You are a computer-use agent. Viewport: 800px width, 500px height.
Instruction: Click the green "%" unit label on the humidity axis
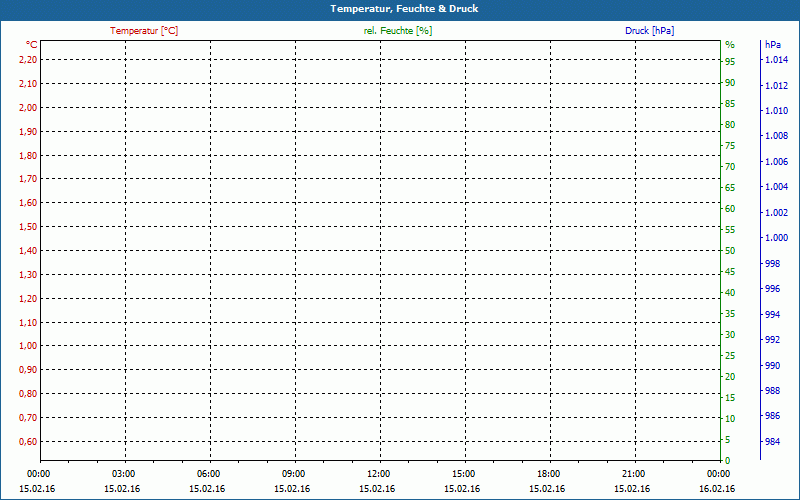click(730, 45)
